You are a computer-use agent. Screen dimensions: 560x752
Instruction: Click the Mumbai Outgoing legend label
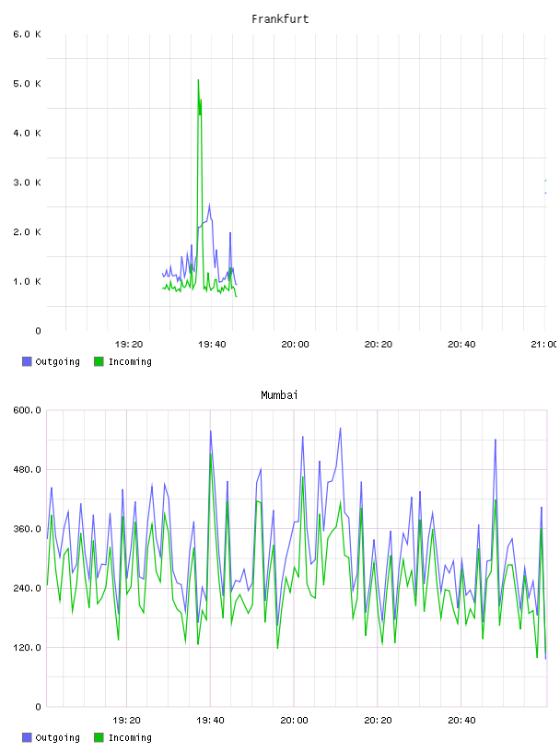point(57,738)
